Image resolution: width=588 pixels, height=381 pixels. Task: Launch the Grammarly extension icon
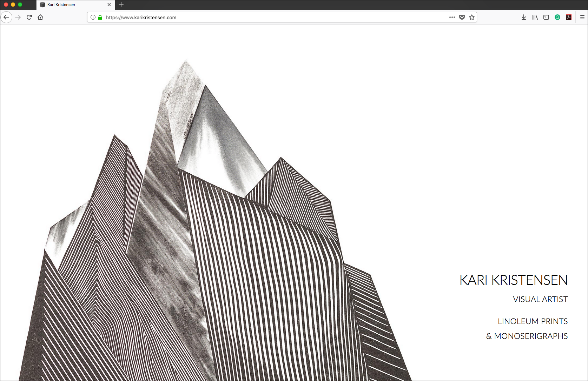click(557, 17)
